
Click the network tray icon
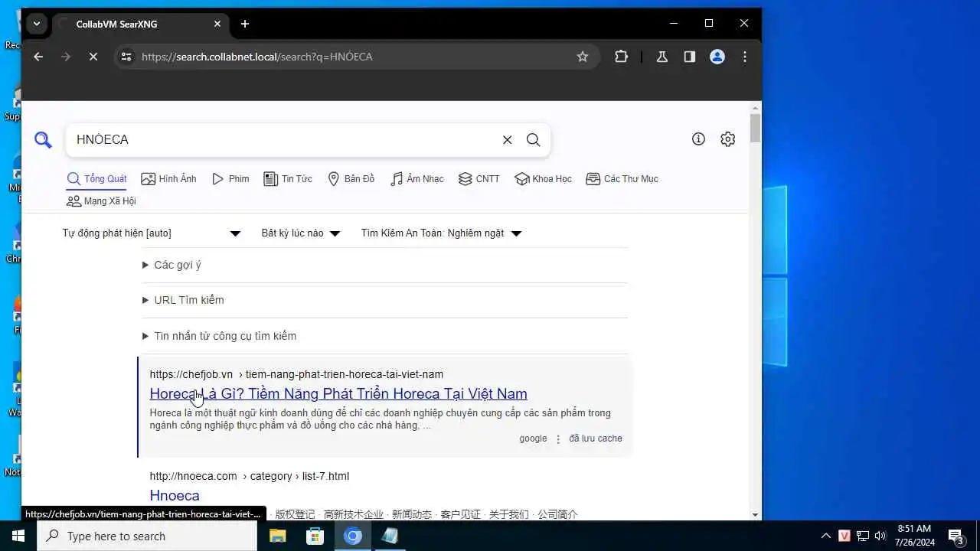[863, 536]
